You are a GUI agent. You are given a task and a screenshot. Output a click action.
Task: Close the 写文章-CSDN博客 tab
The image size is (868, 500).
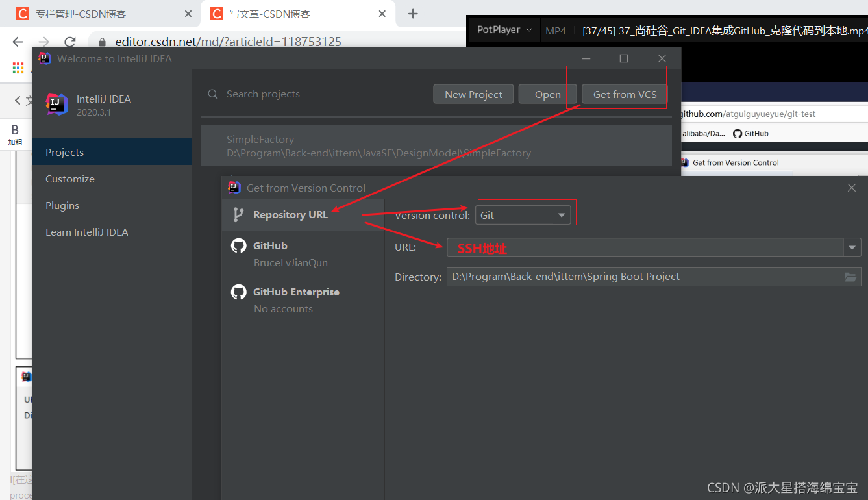(382, 14)
